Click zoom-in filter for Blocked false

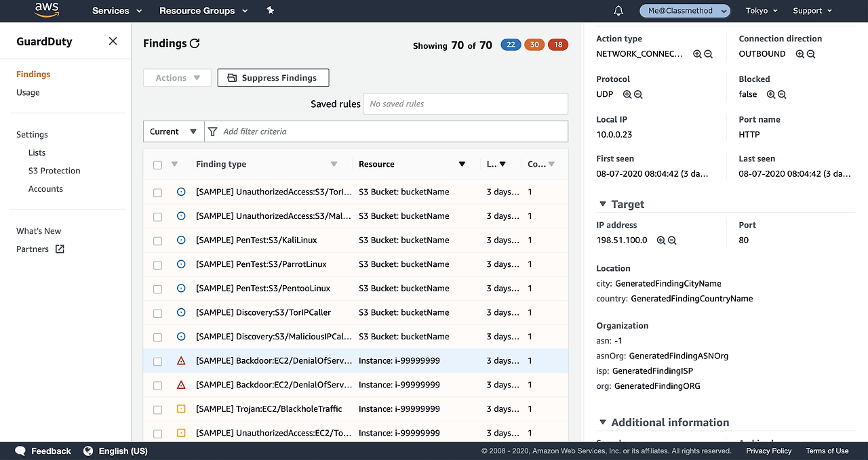[x=771, y=95]
